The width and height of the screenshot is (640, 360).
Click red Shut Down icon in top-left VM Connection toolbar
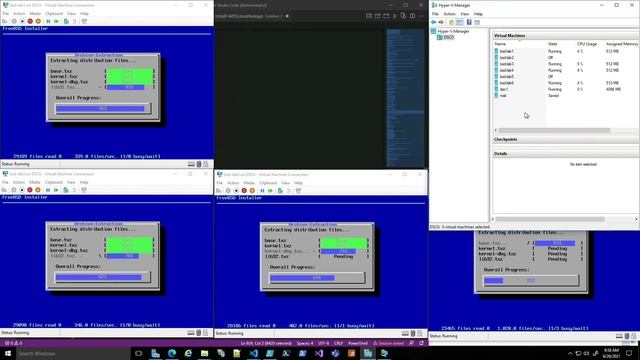[30, 21]
